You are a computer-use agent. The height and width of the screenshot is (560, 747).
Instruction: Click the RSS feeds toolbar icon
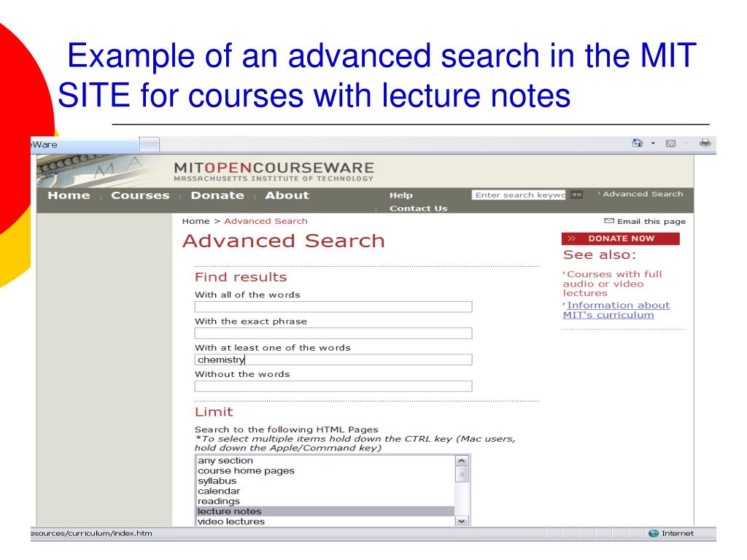click(x=670, y=144)
